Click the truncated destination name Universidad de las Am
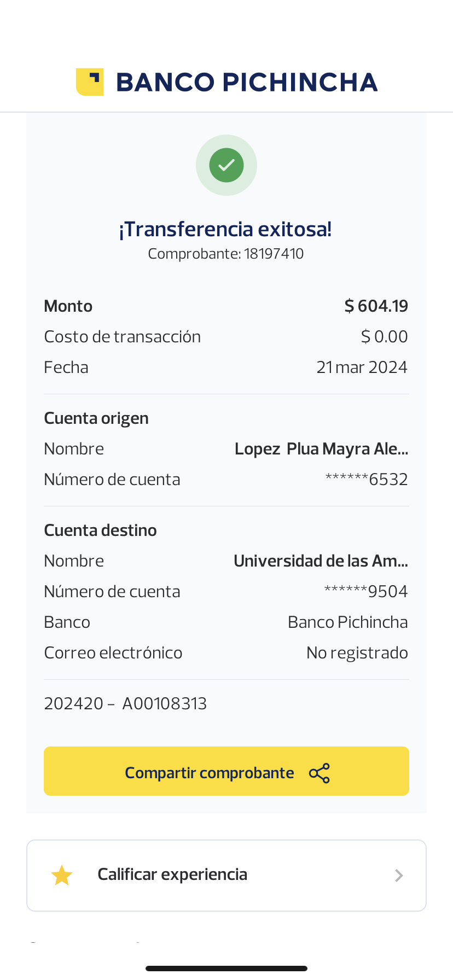The height and width of the screenshot is (980, 453). tap(321, 561)
